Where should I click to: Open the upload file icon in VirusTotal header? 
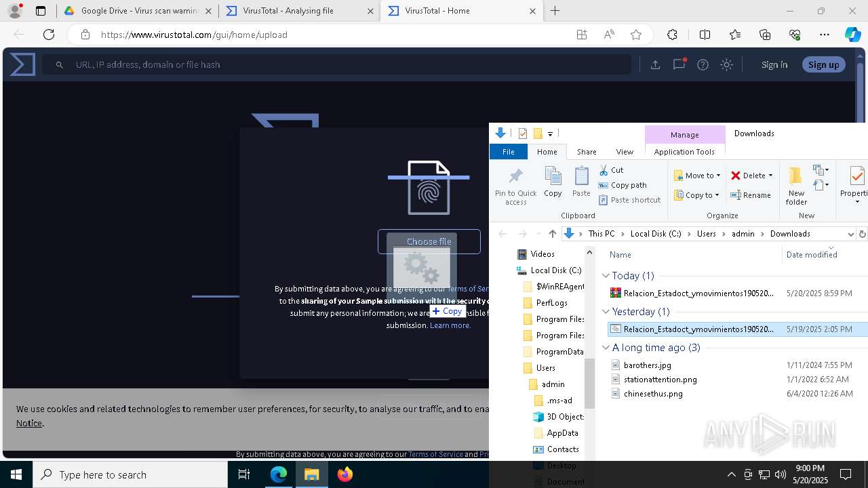coord(655,64)
